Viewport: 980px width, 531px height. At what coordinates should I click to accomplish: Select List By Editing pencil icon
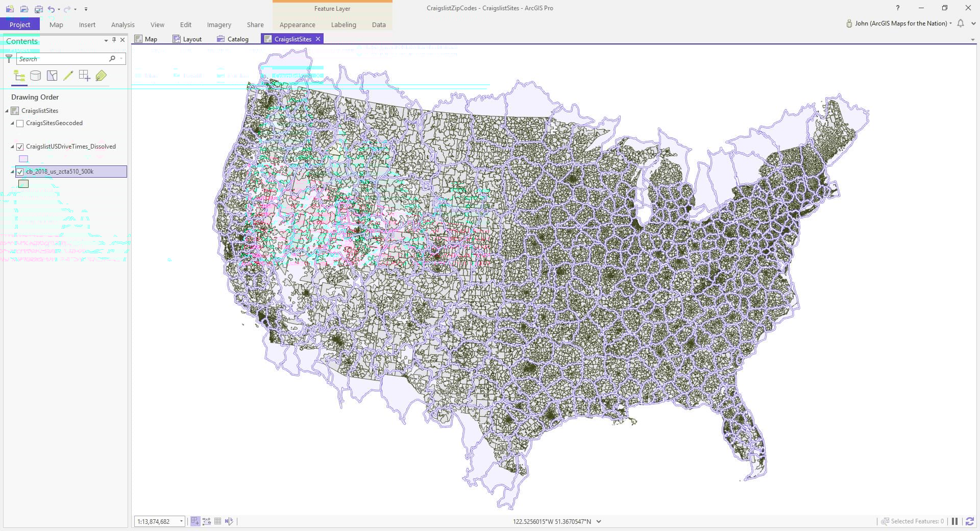(68, 76)
